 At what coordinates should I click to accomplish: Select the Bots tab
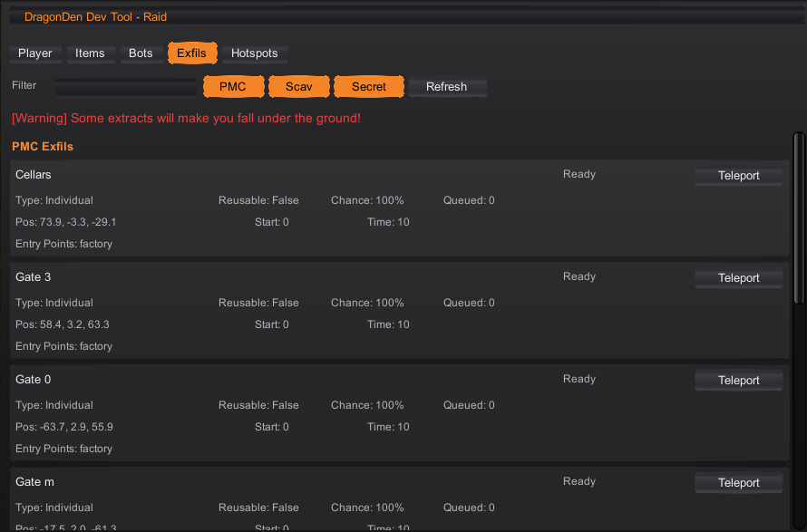click(x=141, y=53)
